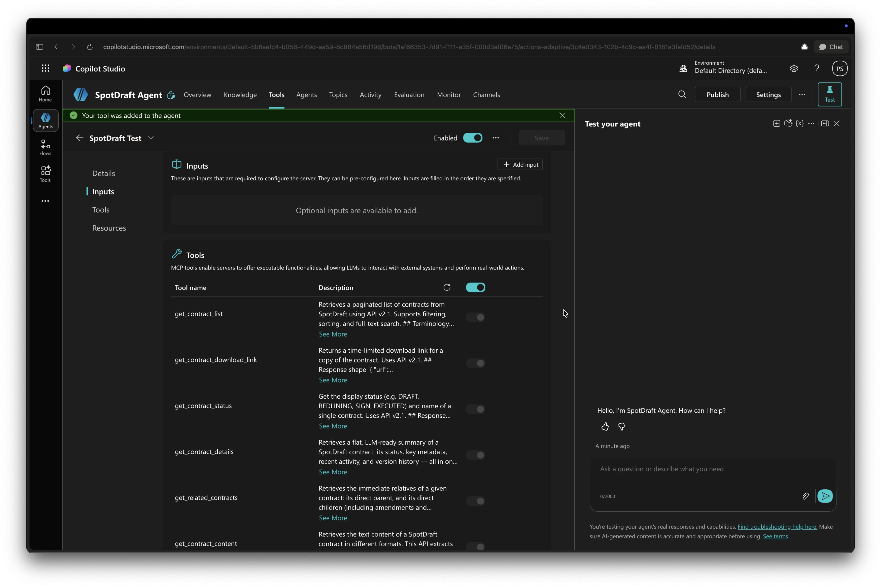881x588 pixels.
Task: Show more sidebar options ellipsis
Action: [x=45, y=201]
